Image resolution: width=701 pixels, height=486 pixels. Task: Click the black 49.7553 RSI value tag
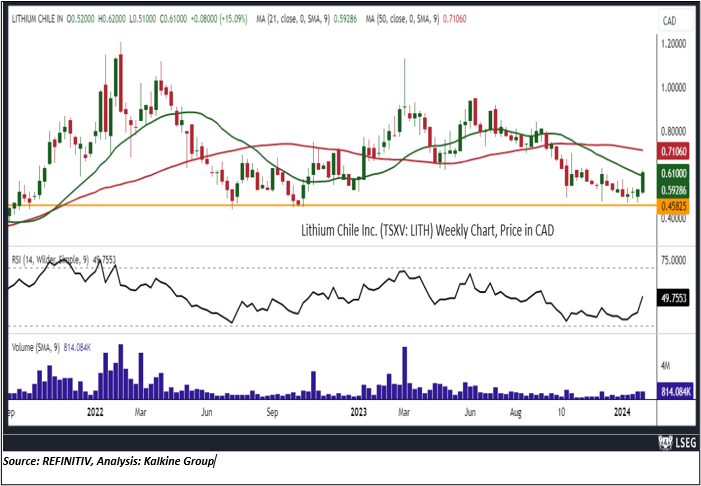pyautogui.click(x=672, y=297)
